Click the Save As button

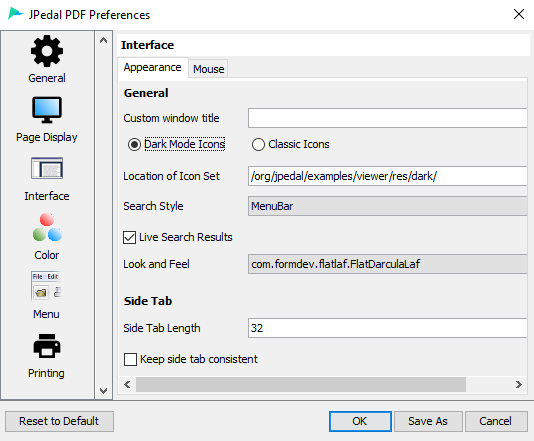[428, 421]
